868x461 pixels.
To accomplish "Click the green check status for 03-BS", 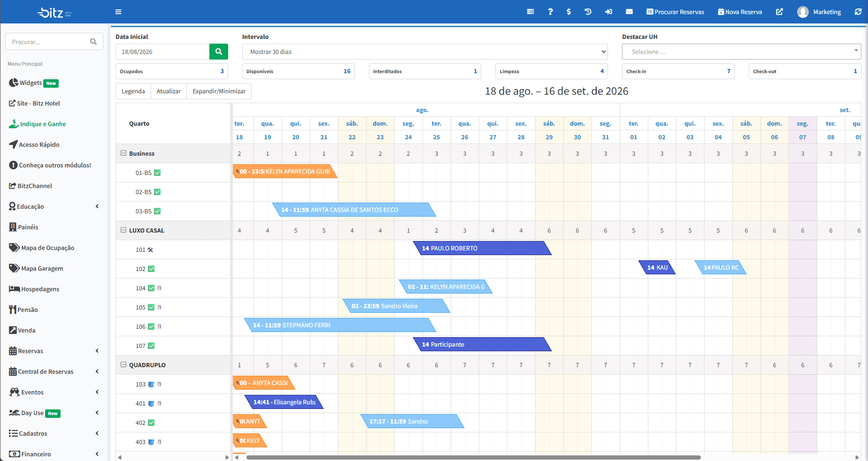I will [157, 211].
